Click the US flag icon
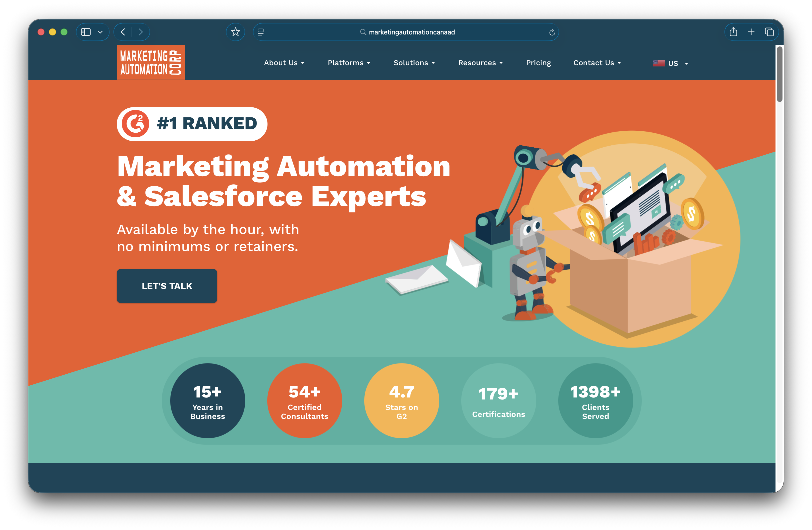 tap(658, 63)
